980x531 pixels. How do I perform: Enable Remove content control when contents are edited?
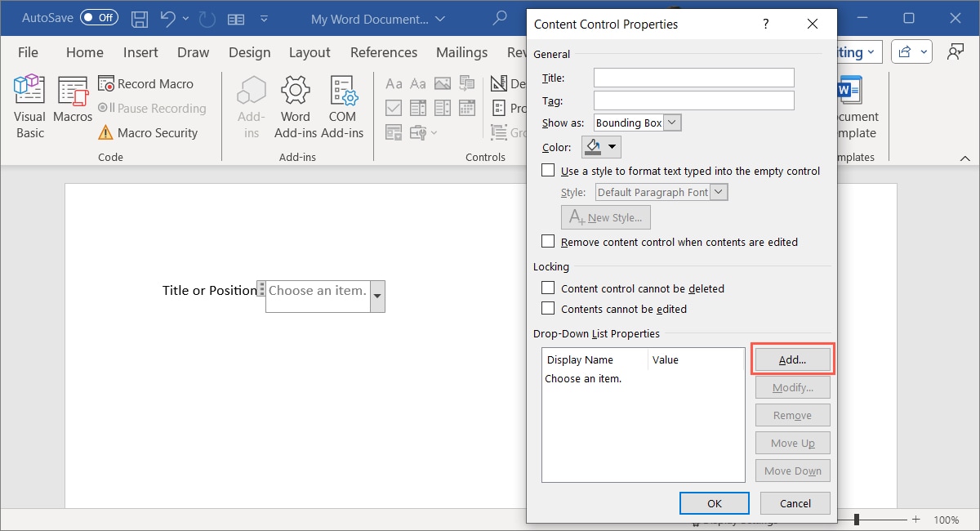[548, 241]
